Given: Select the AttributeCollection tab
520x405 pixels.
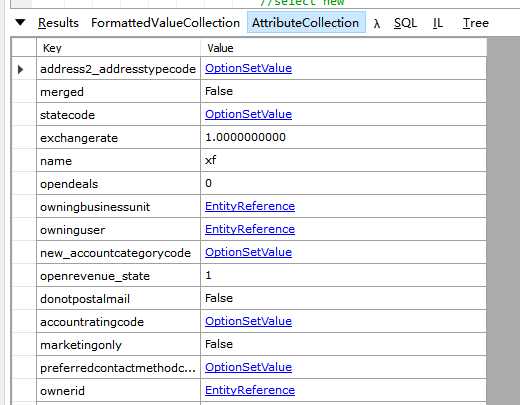Looking at the screenshot, I should 306,22.
